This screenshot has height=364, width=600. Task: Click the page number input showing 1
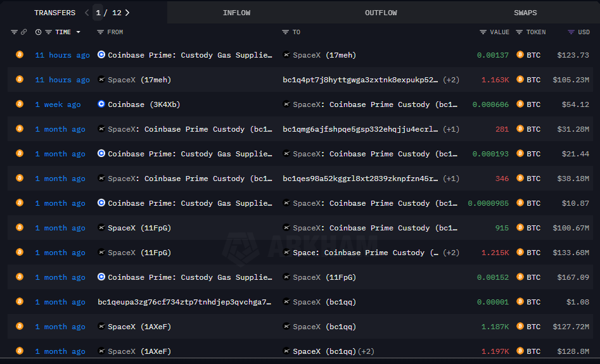(98, 13)
